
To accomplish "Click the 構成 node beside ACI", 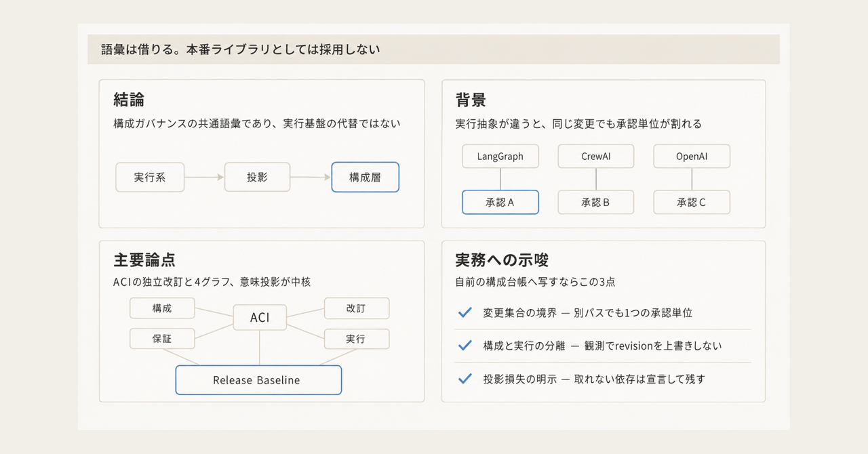I will coord(162,308).
